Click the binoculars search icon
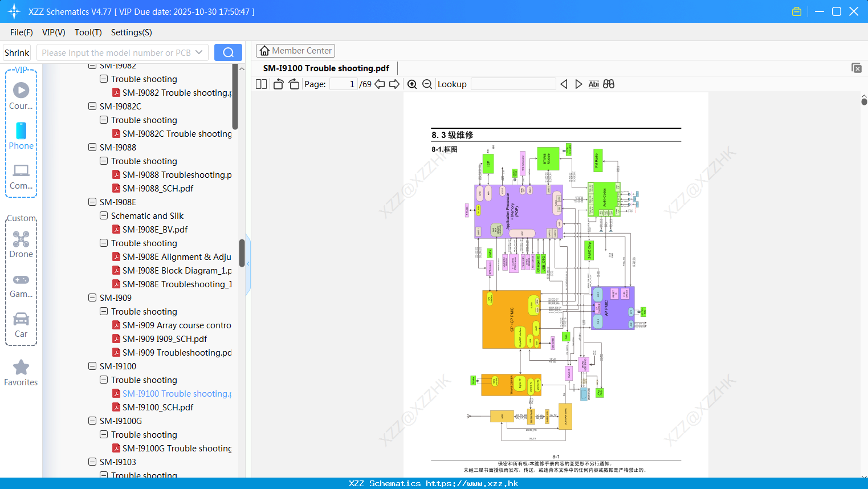 pos(609,84)
